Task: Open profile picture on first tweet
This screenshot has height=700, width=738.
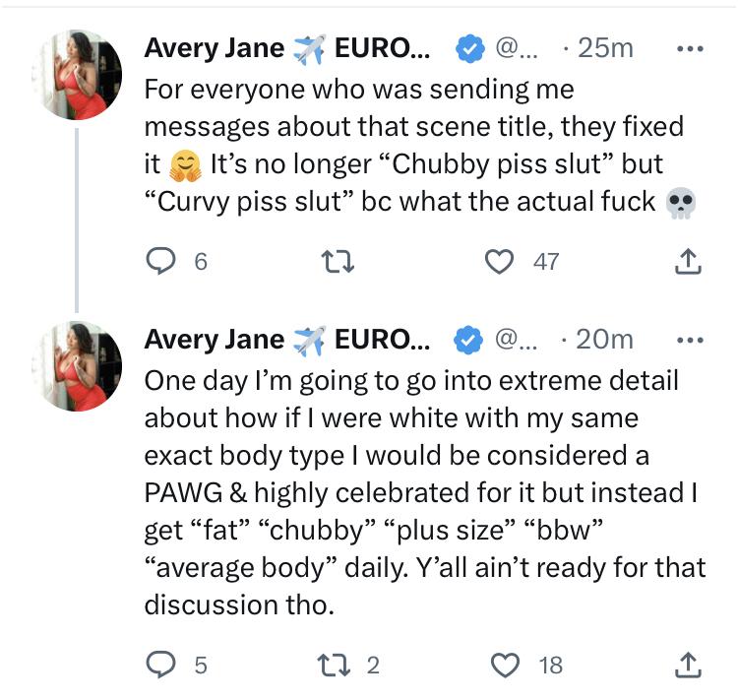Action: (76, 73)
